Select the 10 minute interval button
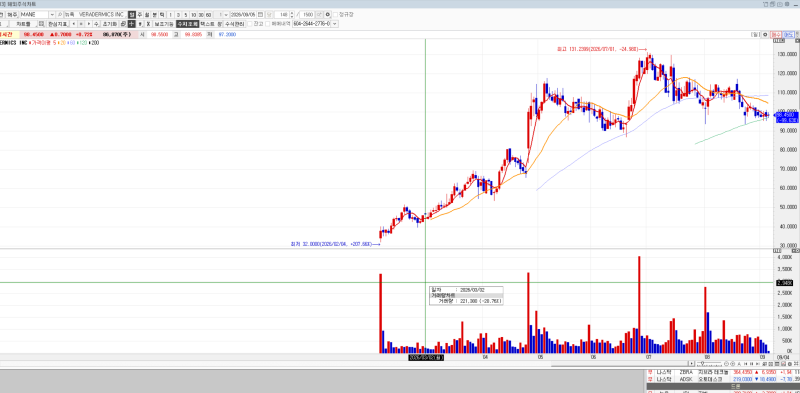Screen dimensions: 800x393 pos(193,14)
